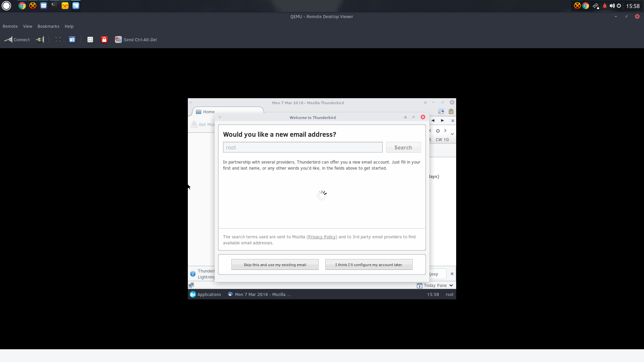Open the Applications menu in remote desktop
This screenshot has height=362, width=644.
tap(205, 294)
